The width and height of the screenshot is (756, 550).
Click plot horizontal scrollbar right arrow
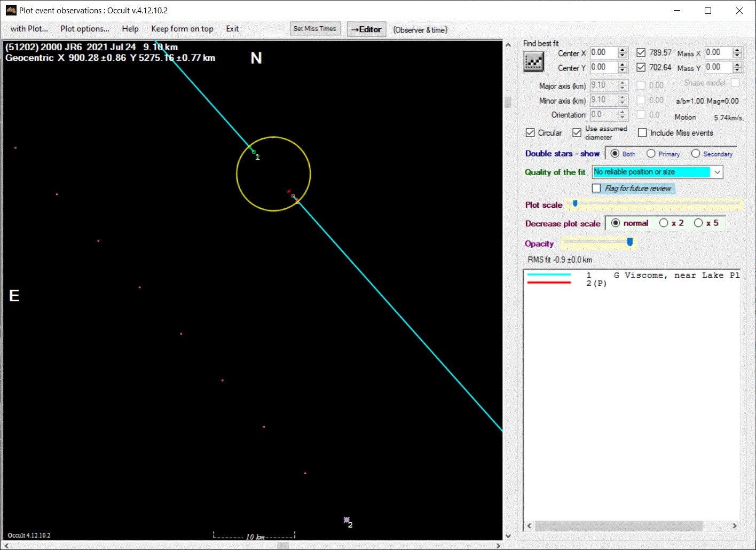tap(498, 545)
